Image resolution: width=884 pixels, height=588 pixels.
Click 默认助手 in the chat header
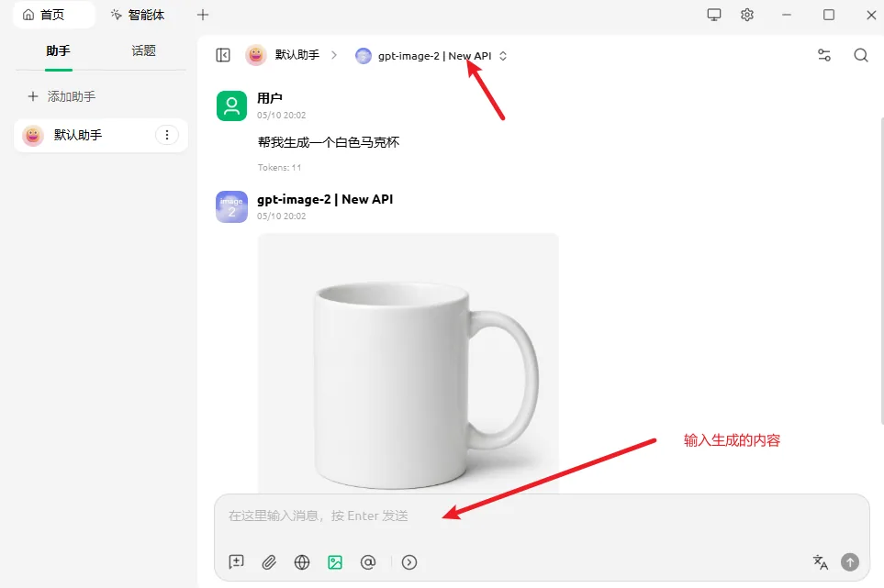(x=297, y=55)
